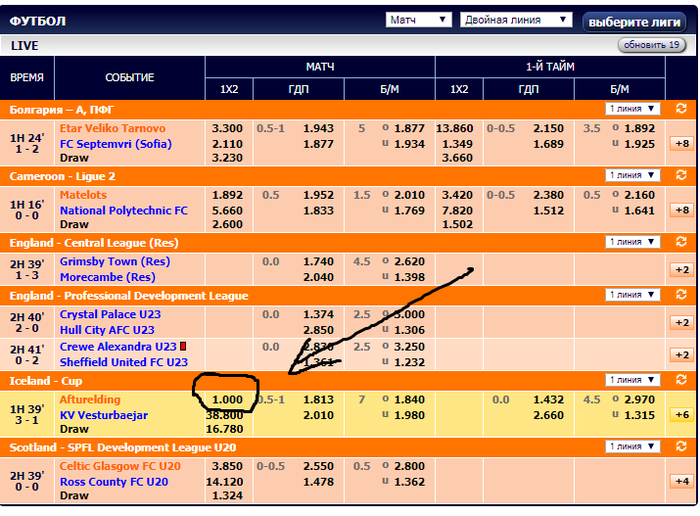Select FC Septemvri win odds 2.110

[x=227, y=144]
